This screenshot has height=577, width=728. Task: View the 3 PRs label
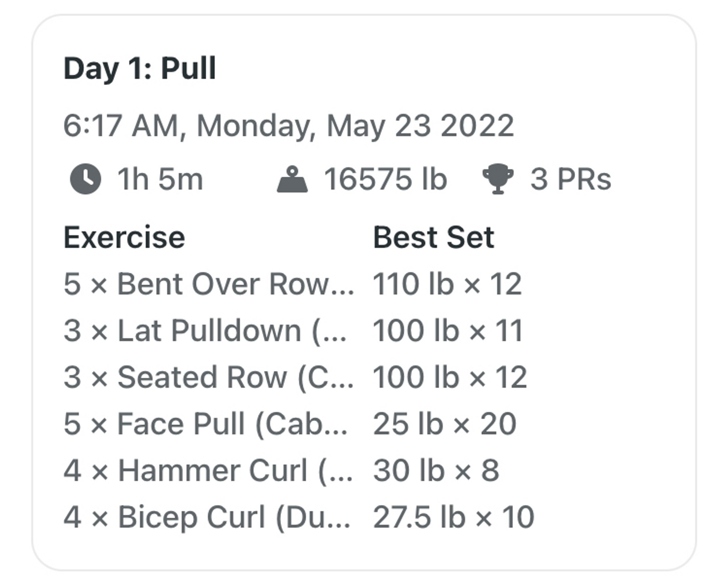571,179
